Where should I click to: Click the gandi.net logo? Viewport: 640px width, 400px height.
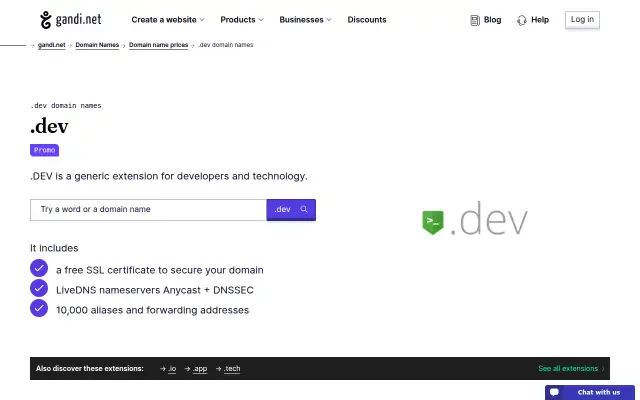coord(71,20)
